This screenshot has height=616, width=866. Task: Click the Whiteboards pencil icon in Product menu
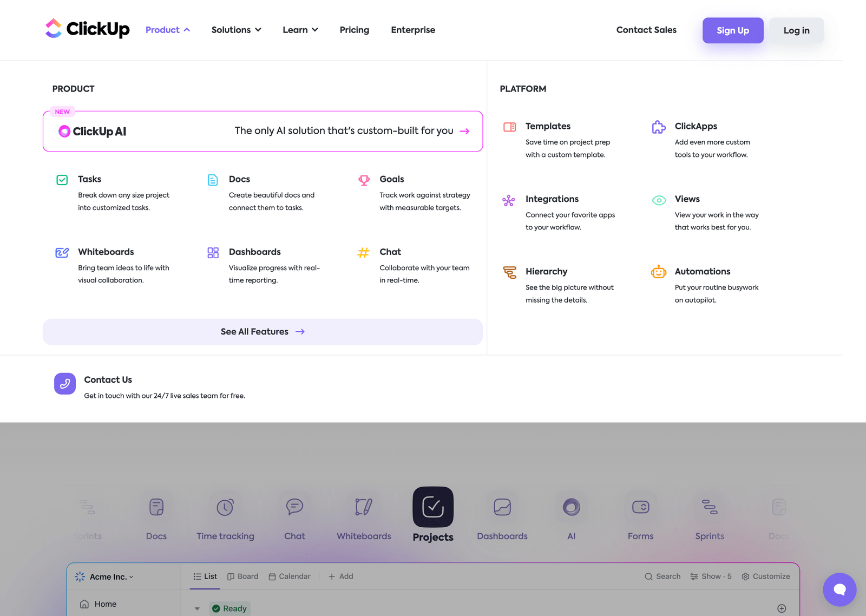point(62,252)
